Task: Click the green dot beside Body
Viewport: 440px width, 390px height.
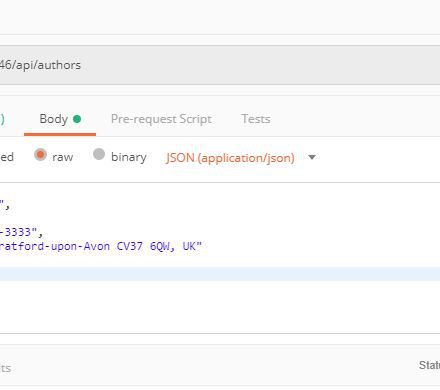Action: [x=77, y=119]
